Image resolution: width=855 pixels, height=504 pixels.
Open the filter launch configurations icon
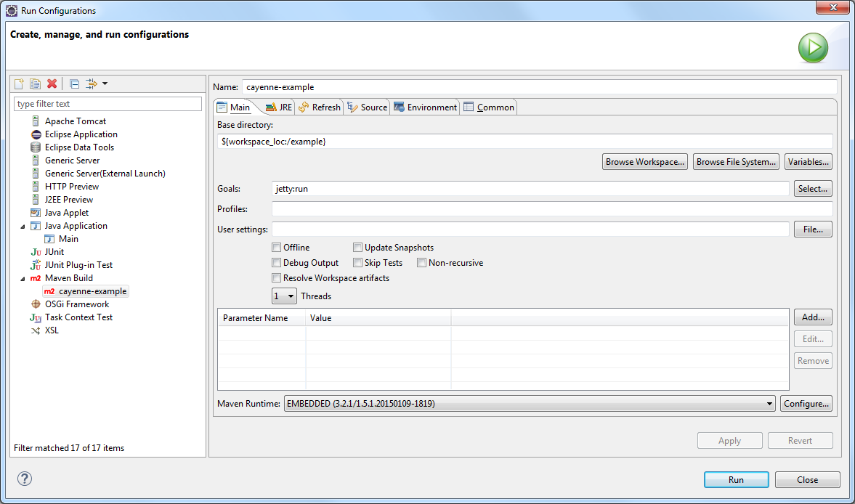92,84
